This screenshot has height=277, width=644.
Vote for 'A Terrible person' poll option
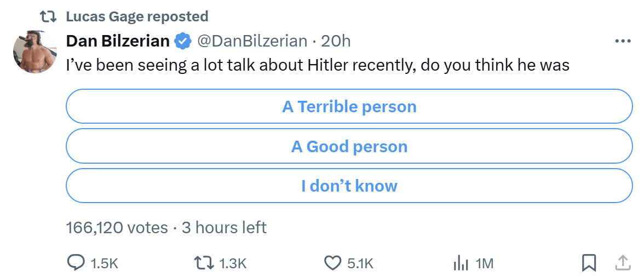click(349, 106)
